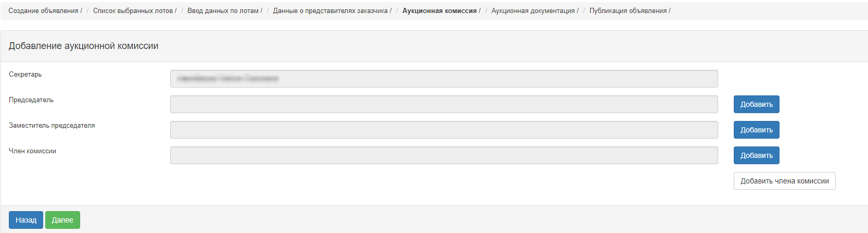This screenshot has width=868, height=233.
Task: Click Добавить beside Член комиссии field
Action: [x=757, y=155]
